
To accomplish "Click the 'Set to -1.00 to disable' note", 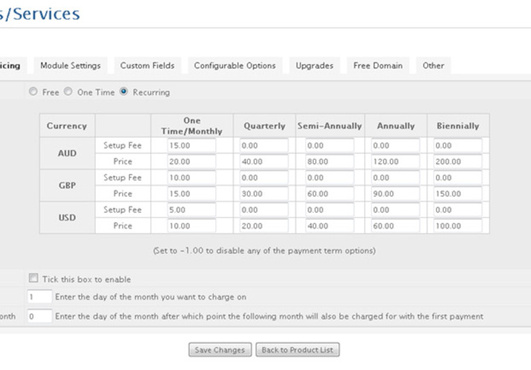I will click(264, 251).
